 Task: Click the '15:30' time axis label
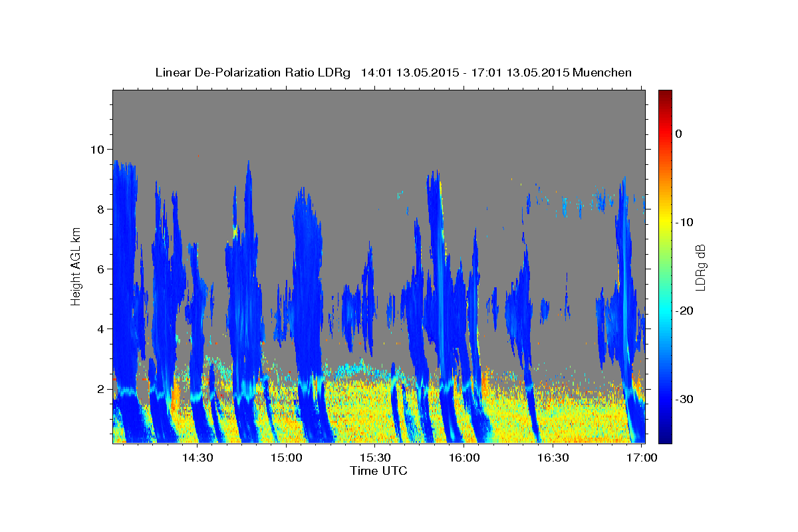376,458
